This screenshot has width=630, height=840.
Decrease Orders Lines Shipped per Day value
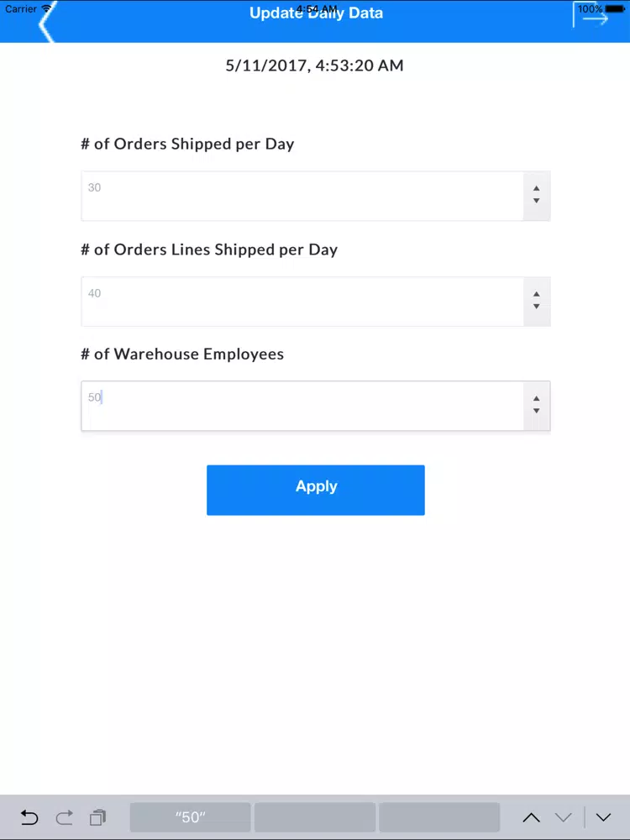tap(536, 307)
